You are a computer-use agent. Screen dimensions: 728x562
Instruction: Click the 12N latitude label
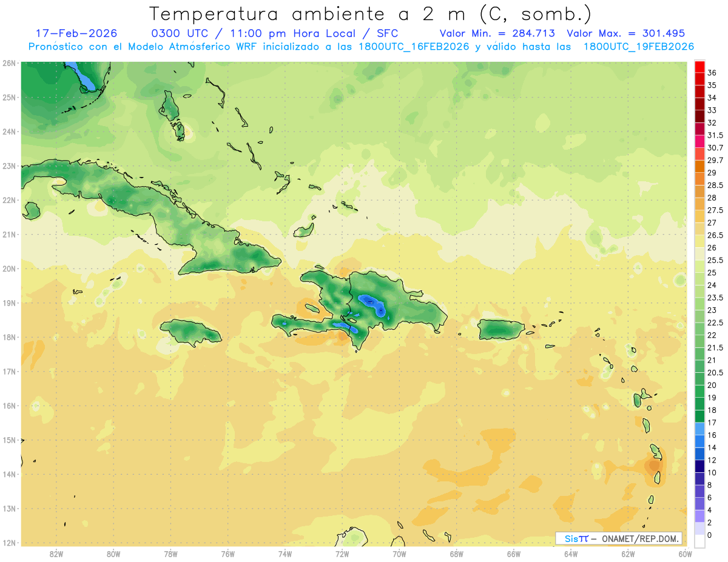click(x=8, y=543)
